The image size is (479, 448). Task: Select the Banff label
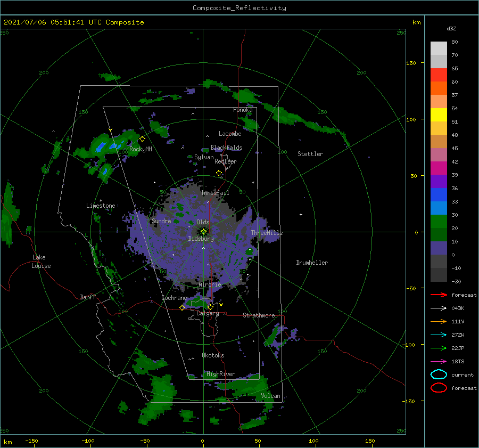(x=88, y=297)
